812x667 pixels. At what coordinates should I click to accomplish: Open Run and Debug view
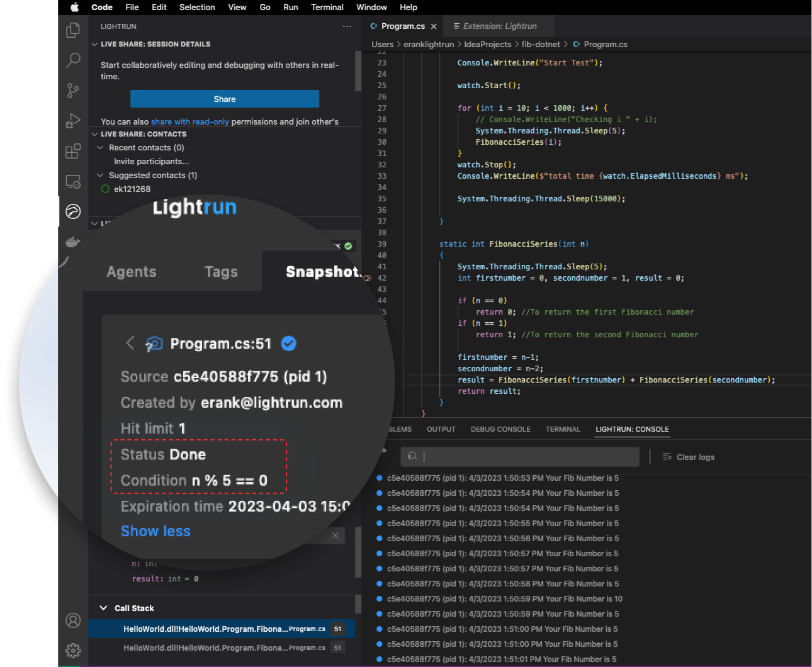(73, 121)
